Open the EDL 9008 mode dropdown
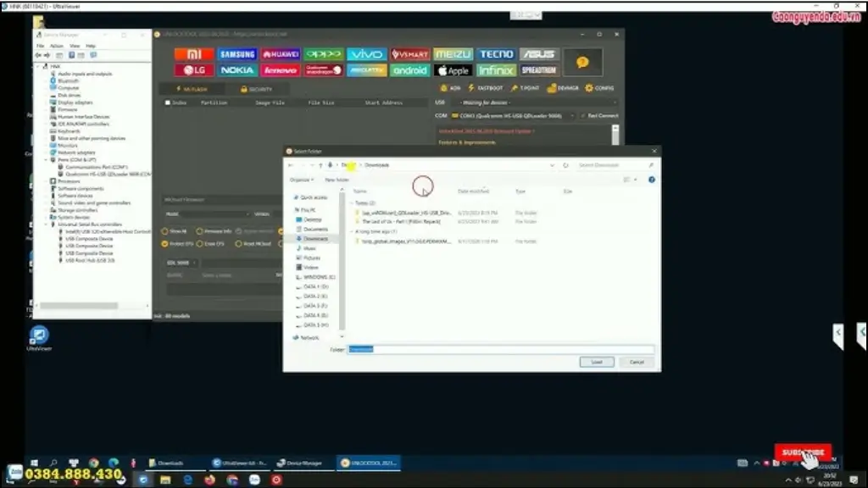Viewport: 868px width, 488px height. tap(181, 263)
